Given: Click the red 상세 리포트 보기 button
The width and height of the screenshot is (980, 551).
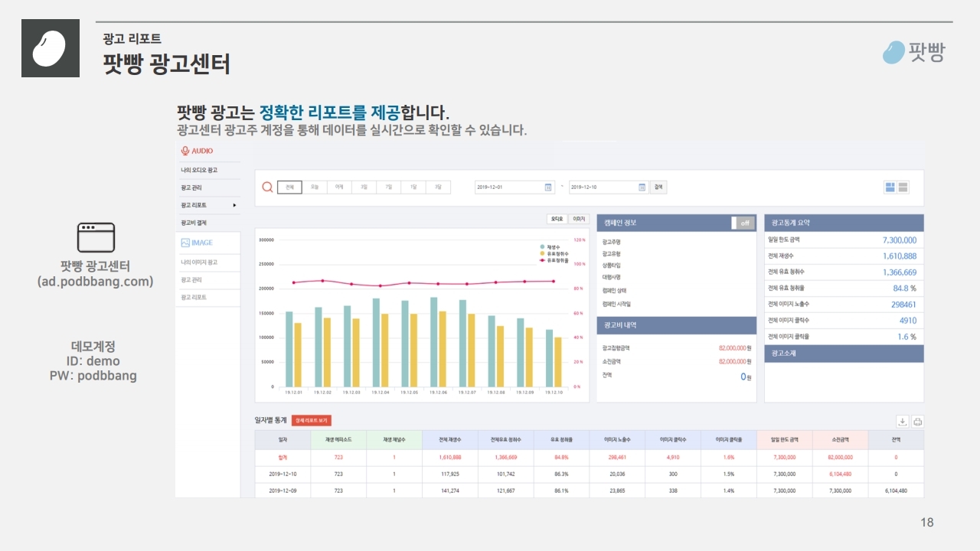Looking at the screenshot, I should [311, 421].
